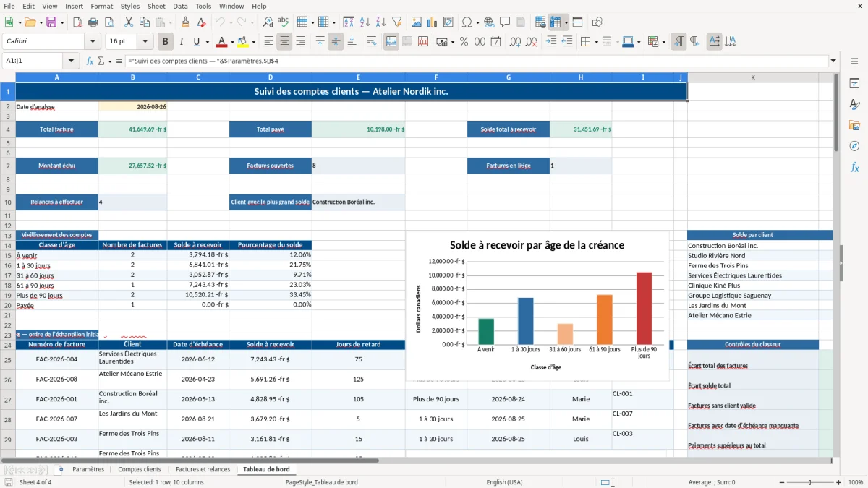This screenshot has width=868, height=488.
Task: Open the font size dropdown arrow
Action: coord(145,42)
